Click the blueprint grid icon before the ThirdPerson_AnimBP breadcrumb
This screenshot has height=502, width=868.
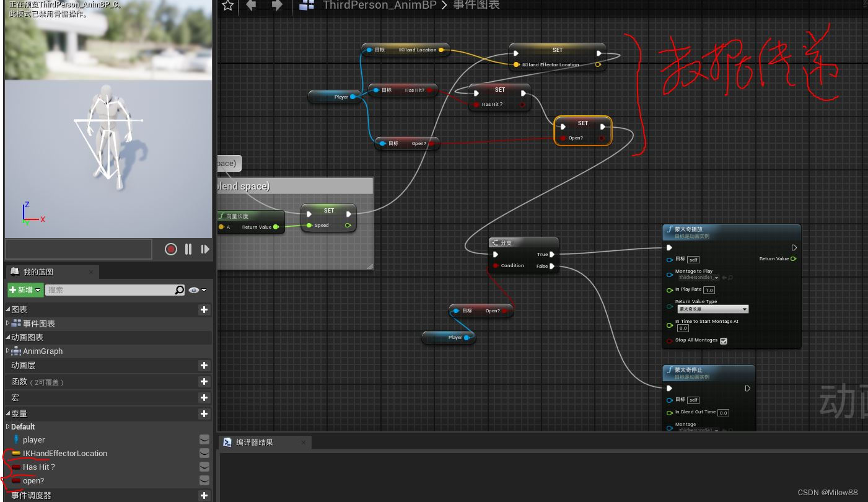coord(306,6)
